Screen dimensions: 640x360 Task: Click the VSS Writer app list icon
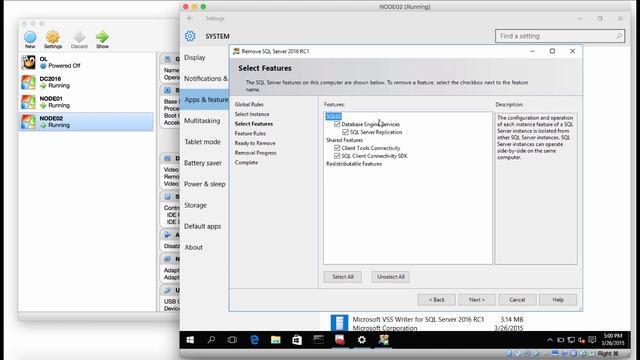(x=339, y=323)
